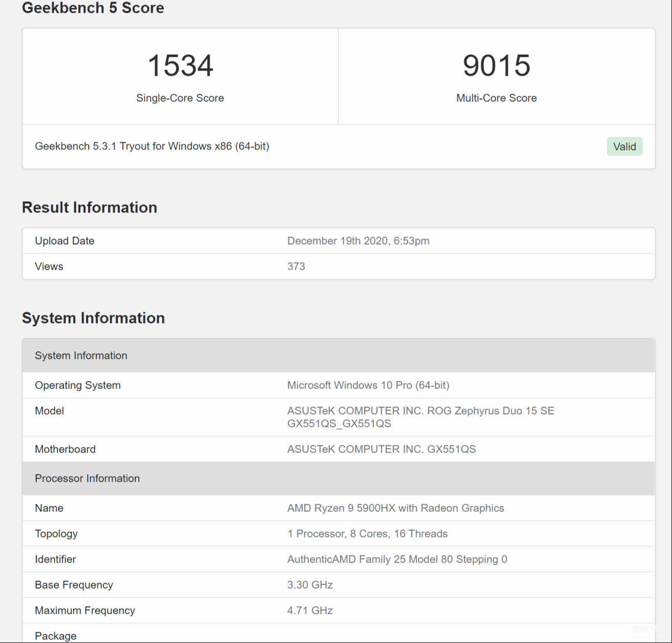The height and width of the screenshot is (643, 672).
Task: Click the Package row label
Action: pos(55,636)
